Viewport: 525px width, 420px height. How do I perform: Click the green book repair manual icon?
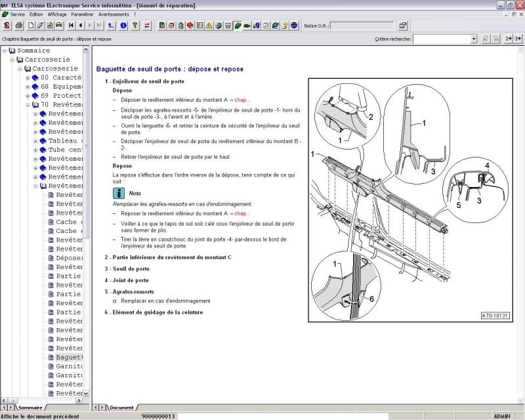(238, 26)
